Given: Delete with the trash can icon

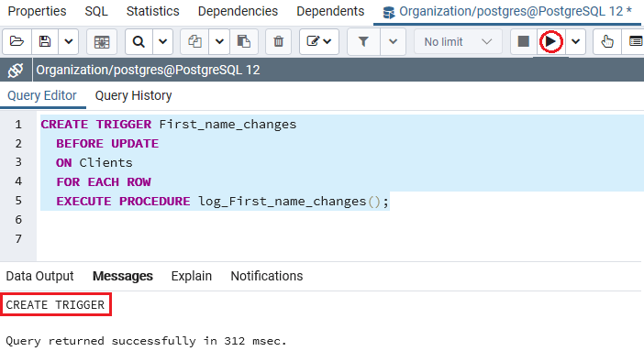Looking at the screenshot, I should [279, 41].
